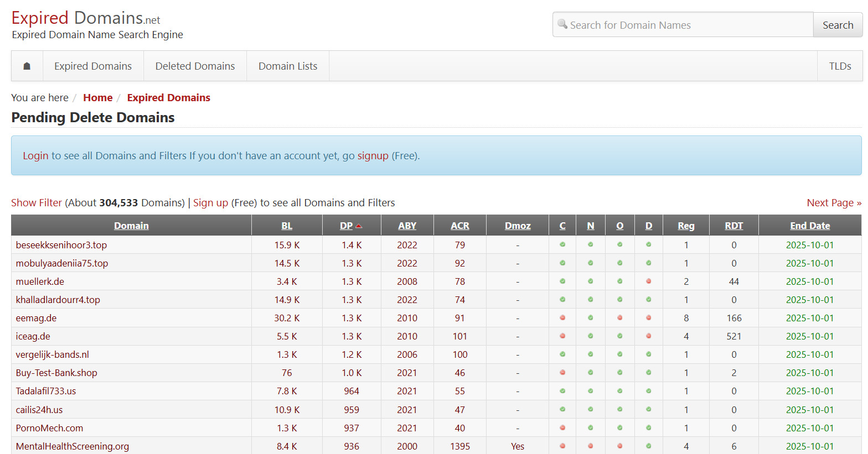Image resolution: width=868 pixels, height=454 pixels.
Task: Open the TLDs menu item
Action: 840,66
